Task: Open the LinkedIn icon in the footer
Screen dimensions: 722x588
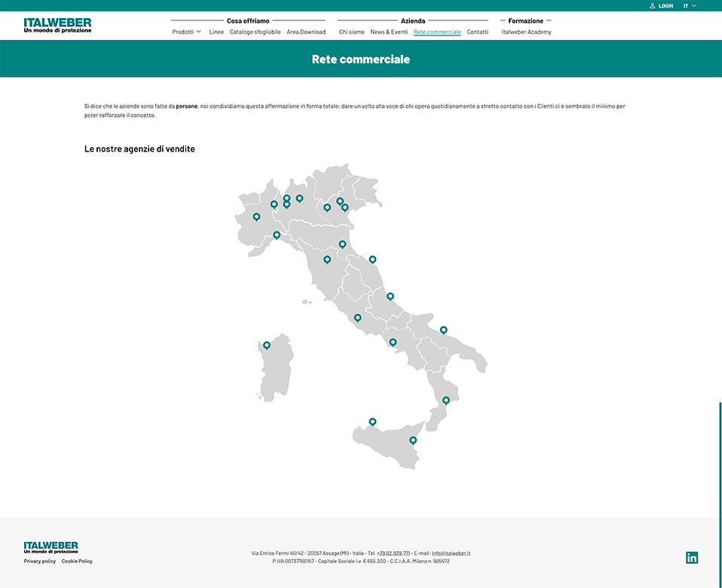Action: click(x=691, y=558)
